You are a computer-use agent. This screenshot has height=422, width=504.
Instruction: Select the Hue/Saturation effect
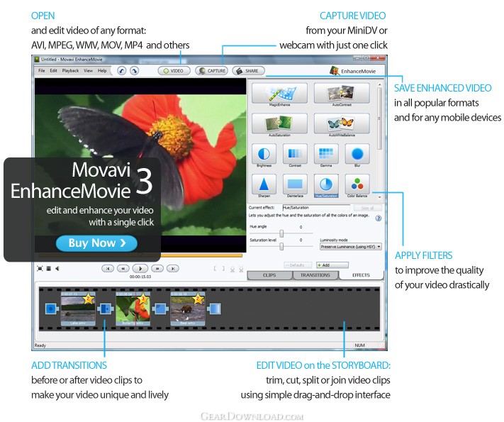tap(326, 184)
